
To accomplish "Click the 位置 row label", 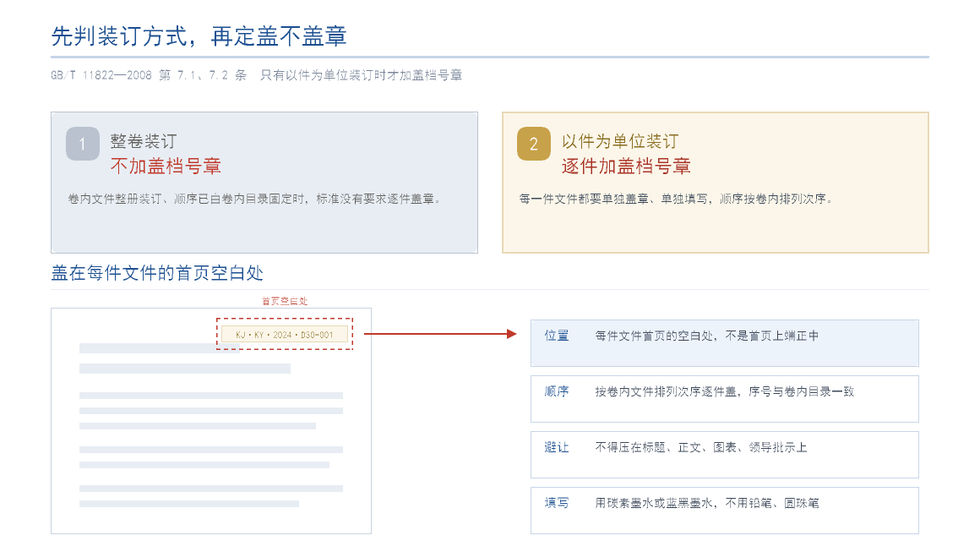I will (556, 336).
